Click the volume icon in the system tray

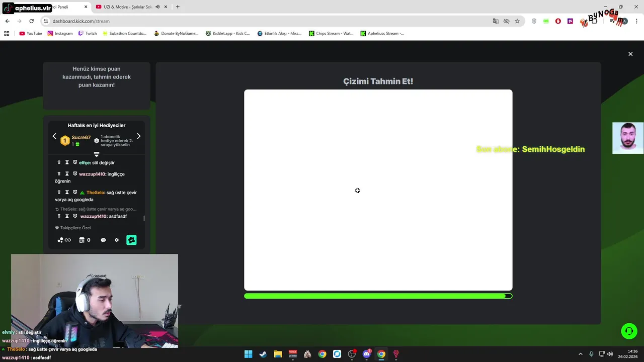pyautogui.click(x=610, y=354)
